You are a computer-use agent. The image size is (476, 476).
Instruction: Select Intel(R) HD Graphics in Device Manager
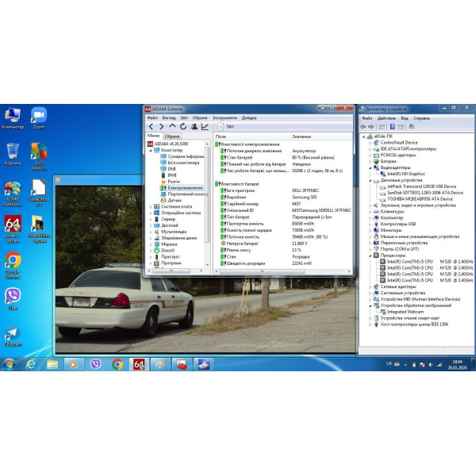coord(402,174)
